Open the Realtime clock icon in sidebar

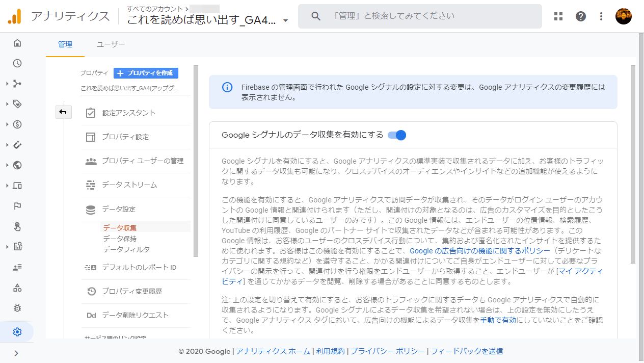17,63
